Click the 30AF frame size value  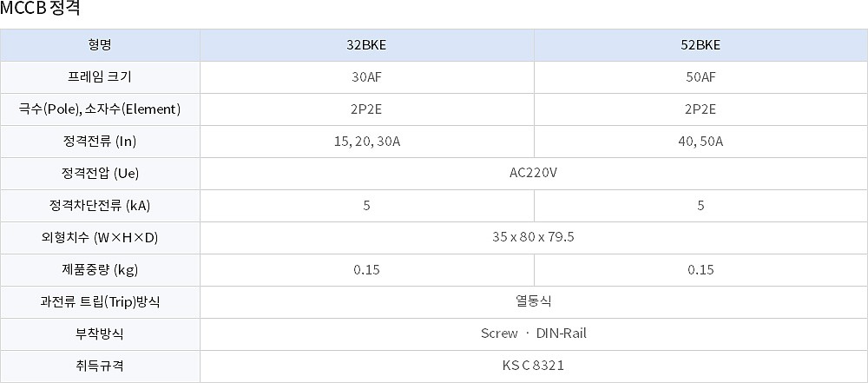(366, 77)
